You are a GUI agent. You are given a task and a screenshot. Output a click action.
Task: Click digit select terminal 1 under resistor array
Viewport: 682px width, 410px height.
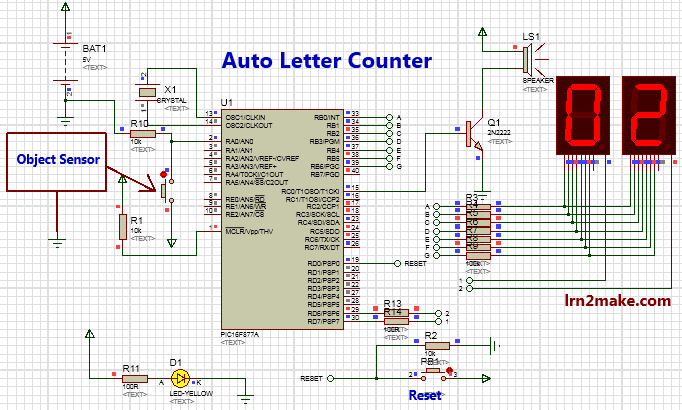click(469, 280)
